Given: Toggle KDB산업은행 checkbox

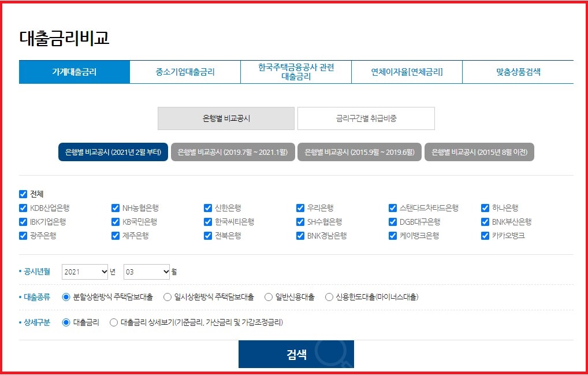Looking at the screenshot, I should pos(23,208).
